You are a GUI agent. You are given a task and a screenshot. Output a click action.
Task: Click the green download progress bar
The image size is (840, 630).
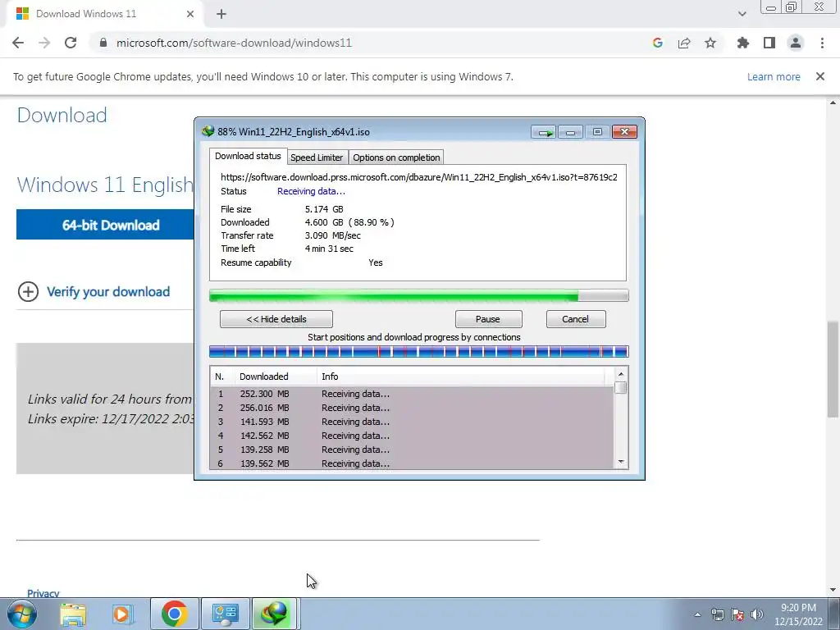click(x=419, y=295)
